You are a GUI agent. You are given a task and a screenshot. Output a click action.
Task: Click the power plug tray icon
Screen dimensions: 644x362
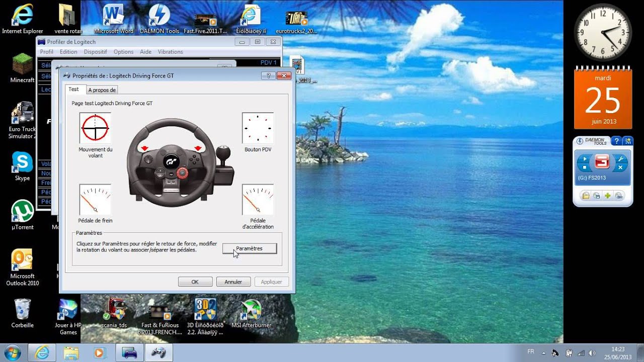(x=568, y=353)
